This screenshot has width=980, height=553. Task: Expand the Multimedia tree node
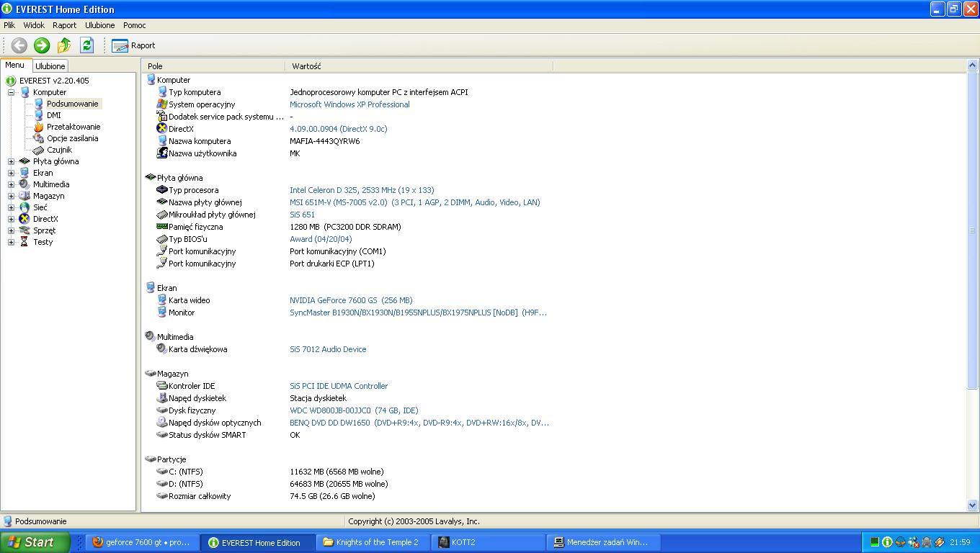(x=12, y=184)
